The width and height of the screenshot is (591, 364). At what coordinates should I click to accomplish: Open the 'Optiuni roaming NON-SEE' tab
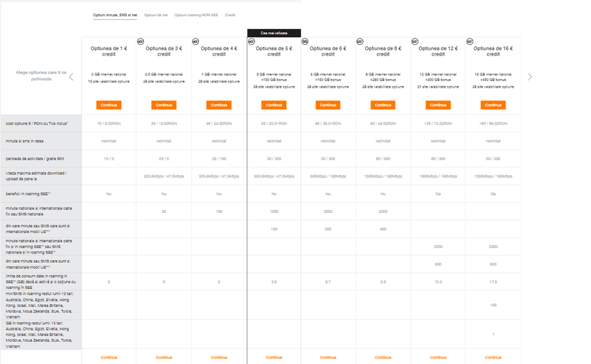coord(196,15)
